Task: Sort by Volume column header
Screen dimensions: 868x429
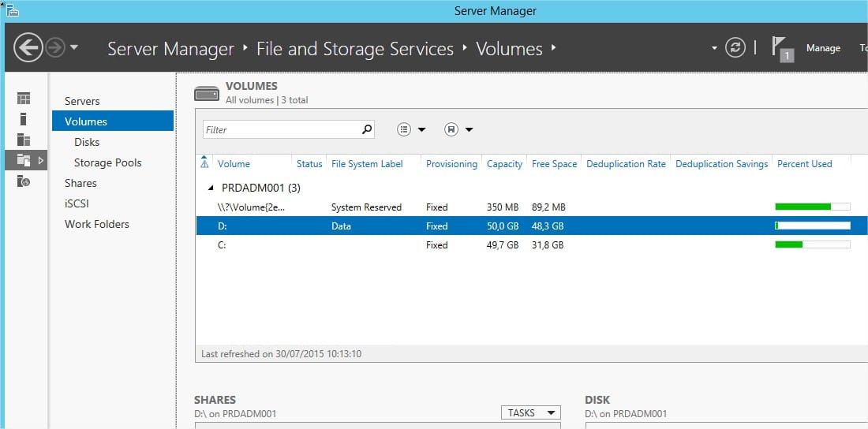Action: (234, 164)
